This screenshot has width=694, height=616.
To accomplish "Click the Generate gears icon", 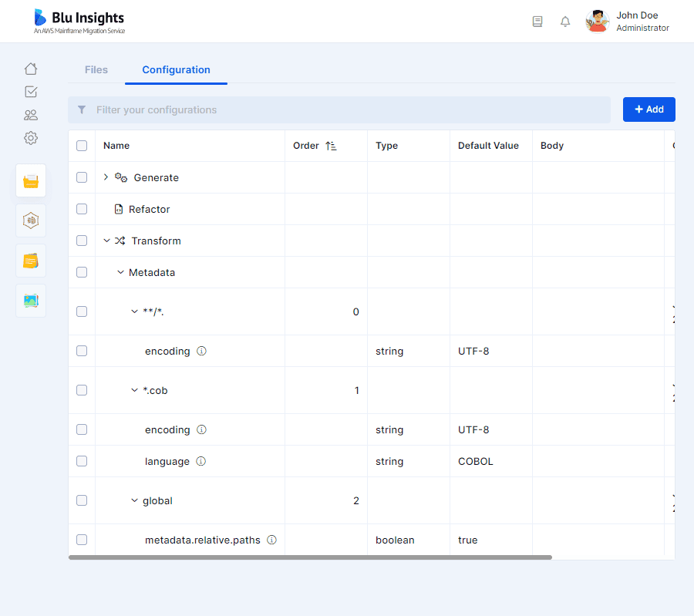I will (x=121, y=177).
